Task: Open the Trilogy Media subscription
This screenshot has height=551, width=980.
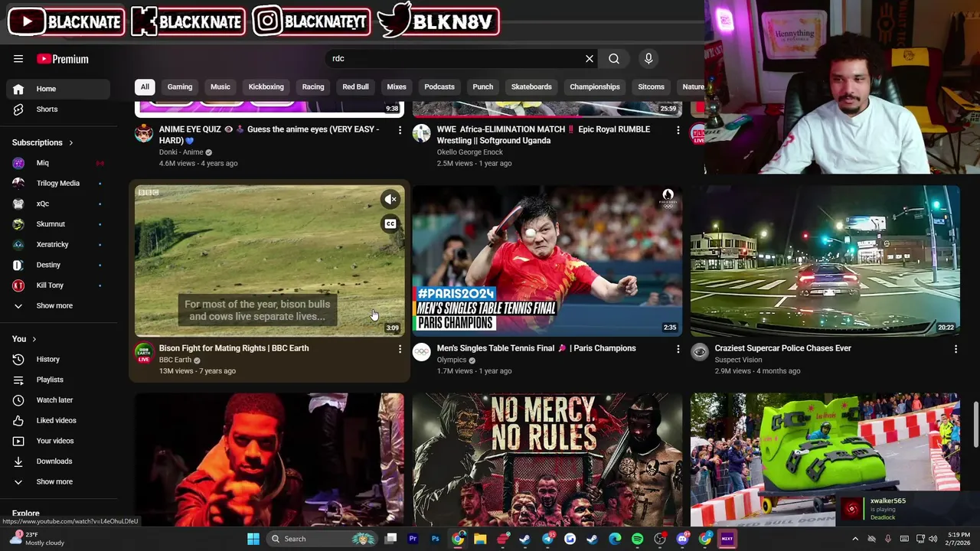Action: pos(58,184)
